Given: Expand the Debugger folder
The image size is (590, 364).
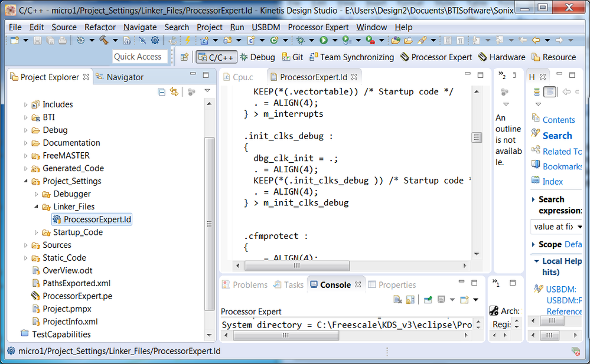Looking at the screenshot, I should tap(36, 194).
